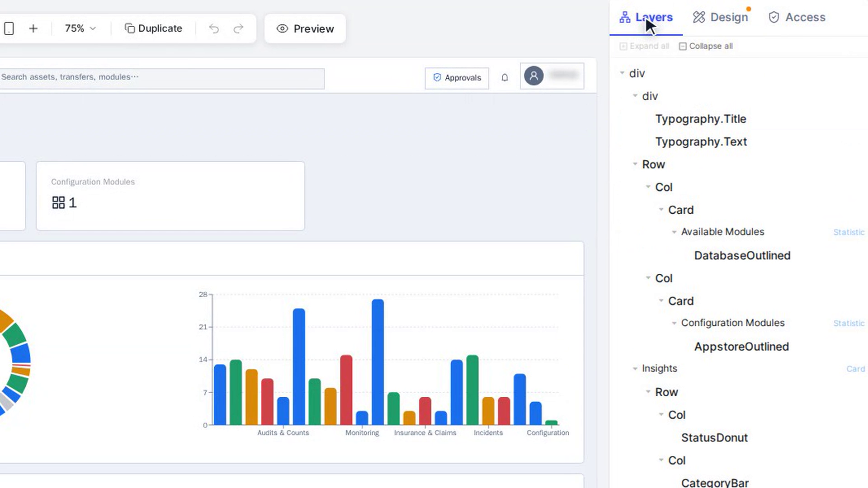This screenshot has height=488, width=868.
Task: Click the Insurance & Claims axis label
Action: pyautogui.click(x=425, y=432)
